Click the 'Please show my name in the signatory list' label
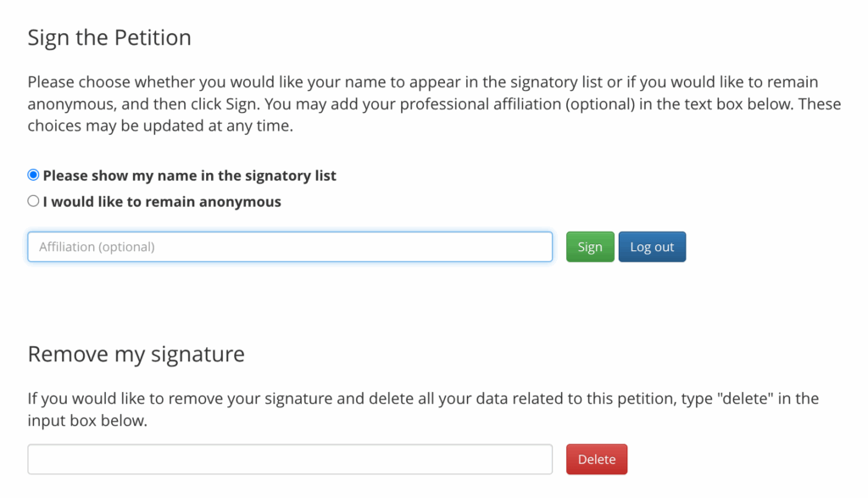 tap(189, 176)
